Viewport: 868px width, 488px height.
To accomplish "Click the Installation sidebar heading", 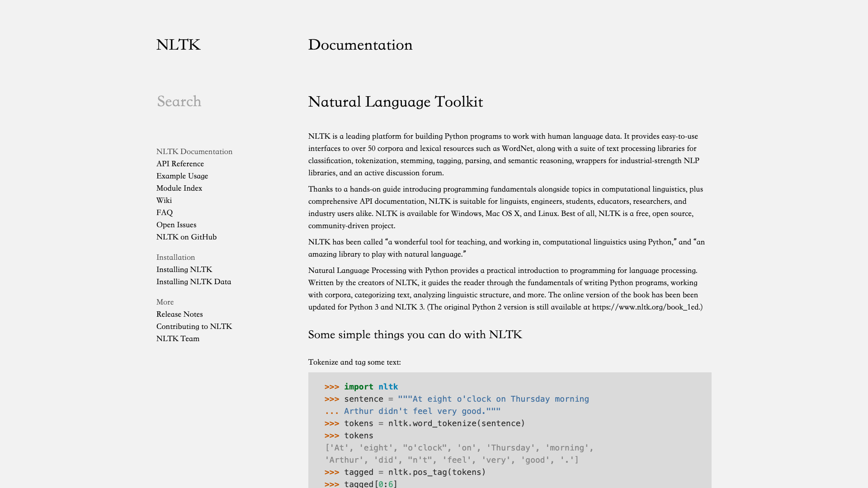I will point(175,257).
